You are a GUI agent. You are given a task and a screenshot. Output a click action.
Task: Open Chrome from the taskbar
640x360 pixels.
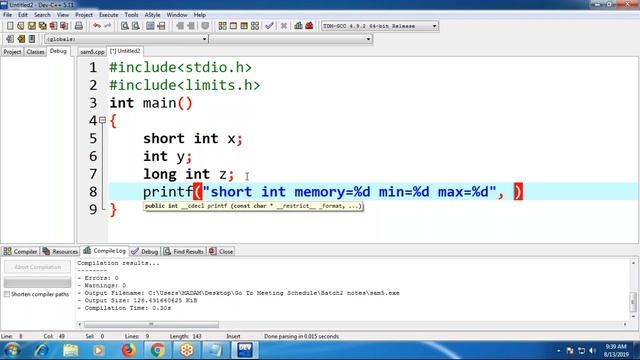coord(158,350)
